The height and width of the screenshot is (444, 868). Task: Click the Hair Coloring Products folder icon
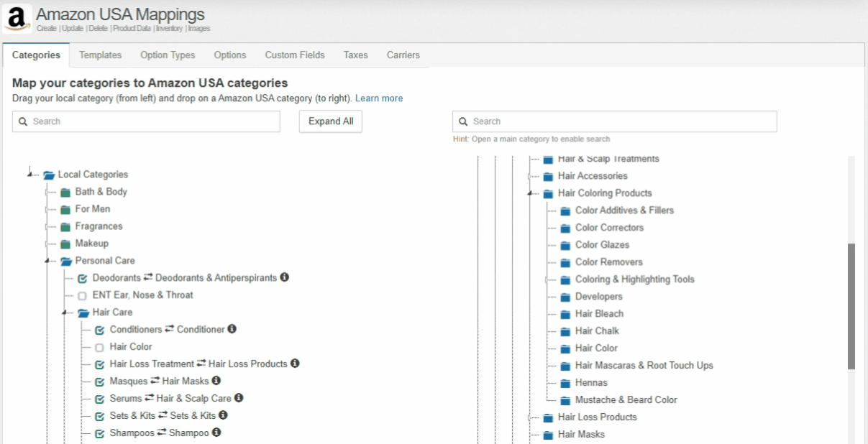point(549,193)
